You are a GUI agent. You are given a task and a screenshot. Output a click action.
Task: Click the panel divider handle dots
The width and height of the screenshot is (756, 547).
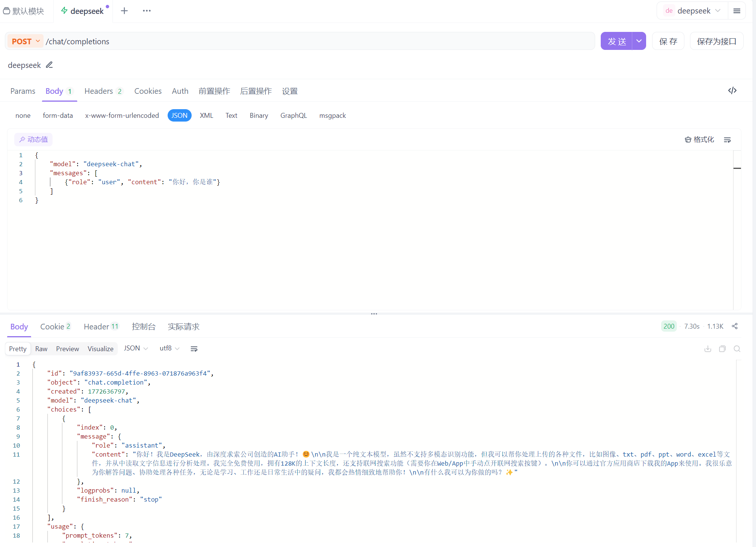[x=374, y=314]
